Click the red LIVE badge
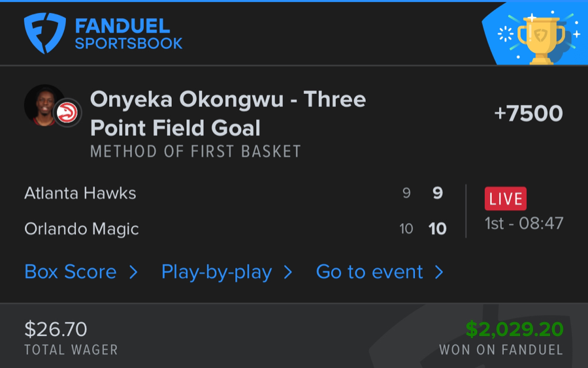The height and width of the screenshot is (368, 588). click(x=505, y=198)
